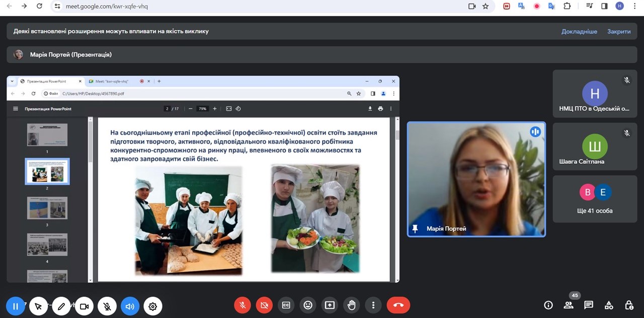
Task: Open the meeting chat panel
Action: 589,305
